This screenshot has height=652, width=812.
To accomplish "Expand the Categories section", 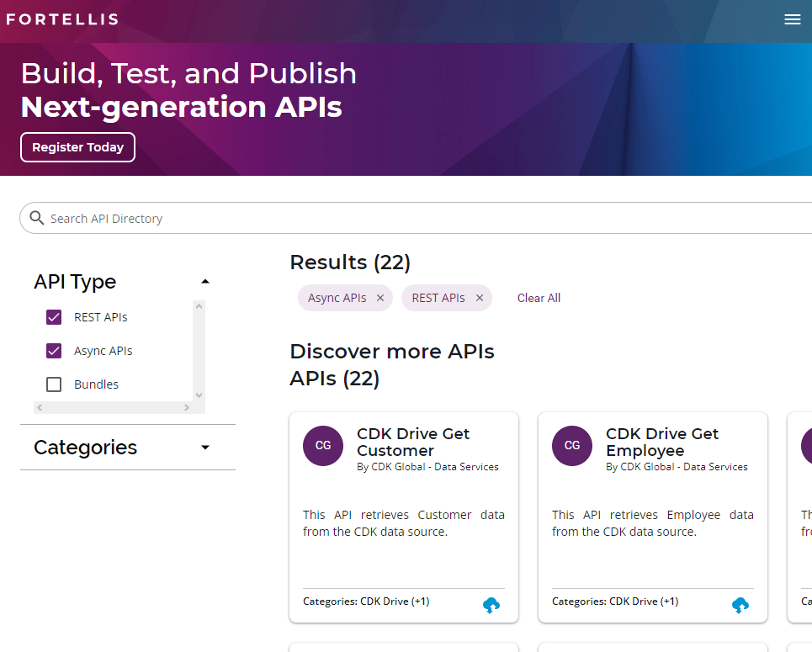I will (x=205, y=448).
